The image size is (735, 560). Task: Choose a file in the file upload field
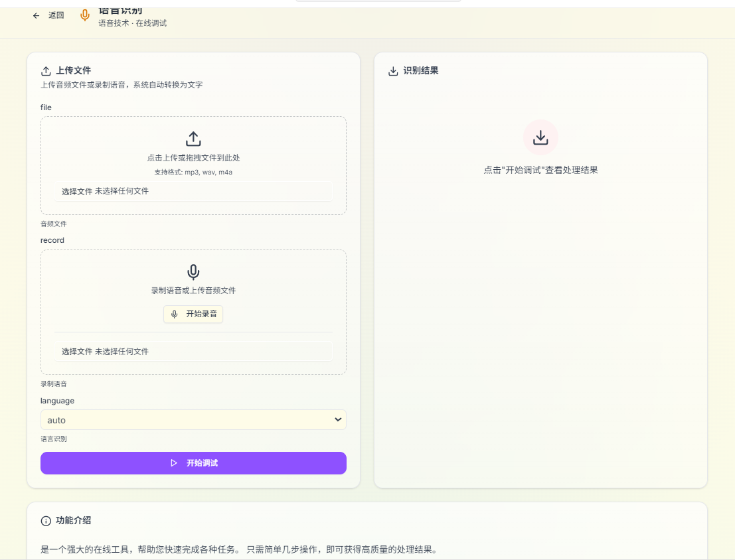[193, 191]
